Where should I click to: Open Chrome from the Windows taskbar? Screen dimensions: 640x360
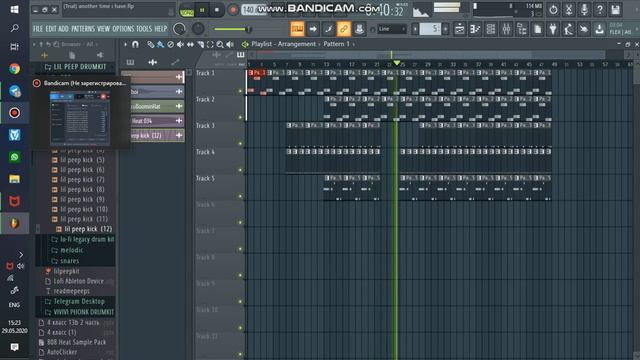tap(15, 69)
